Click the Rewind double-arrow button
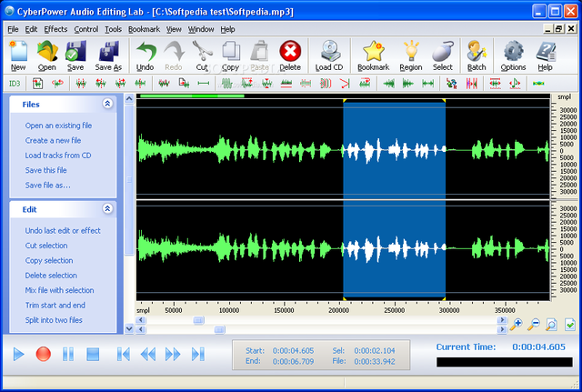Viewport: 582px width, 392px height. click(x=148, y=354)
